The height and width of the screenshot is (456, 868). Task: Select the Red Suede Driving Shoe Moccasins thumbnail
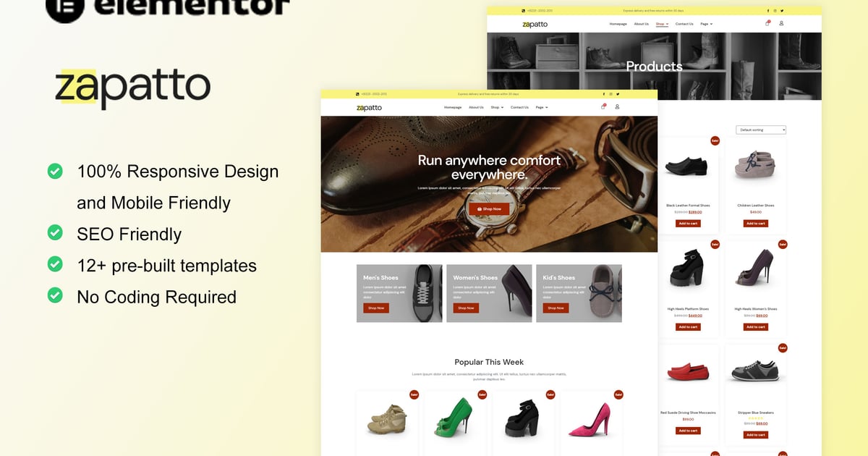(x=688, y=373)
